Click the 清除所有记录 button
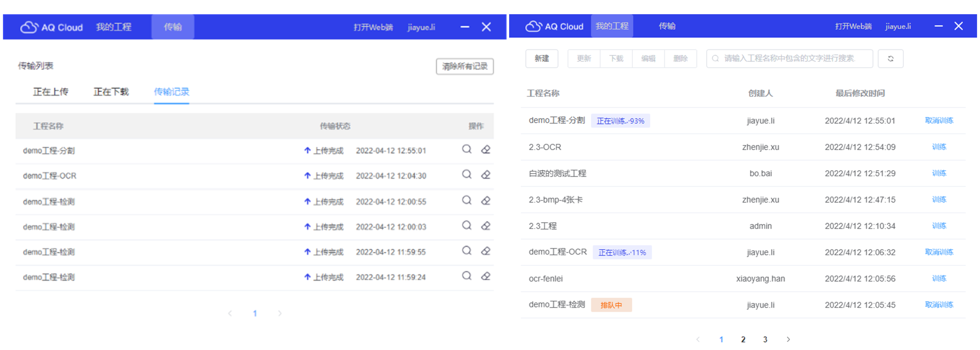The height and width of the screenshot is (350, 980). point(464,66)
